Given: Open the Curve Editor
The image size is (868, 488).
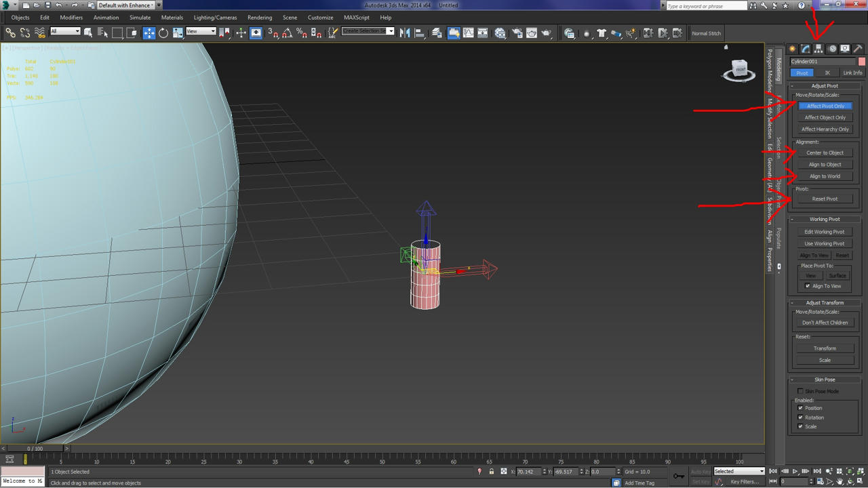Looking at the screenshot, I should pyautogui.click(x=468, y=33).
